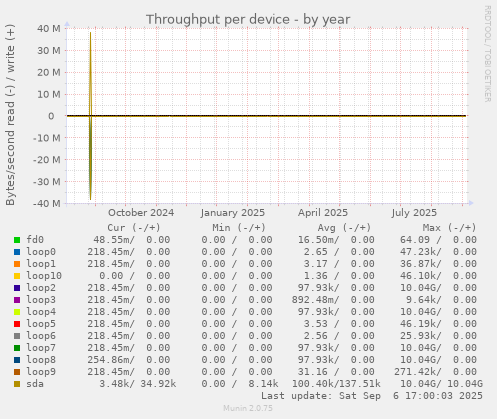Viewport: 497px width, 419px height.
Task: Click the '0' y-axis label
Action: 51,116
